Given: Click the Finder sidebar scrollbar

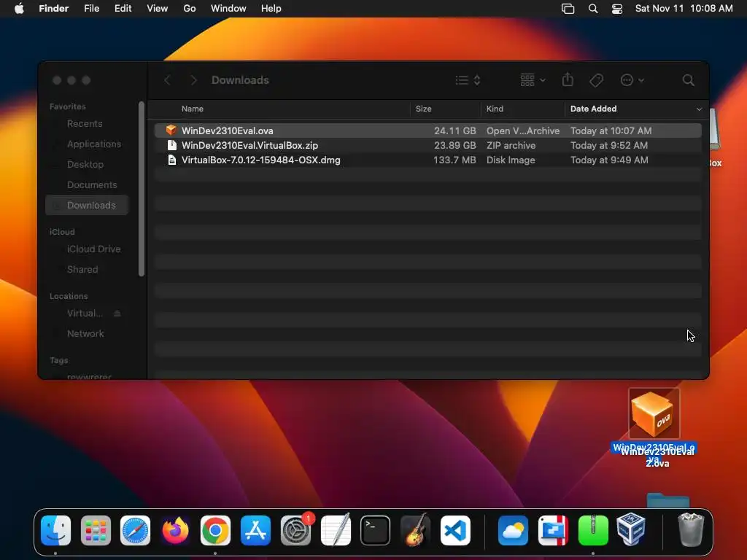Looking at the screenshot, I should point(141,189).
